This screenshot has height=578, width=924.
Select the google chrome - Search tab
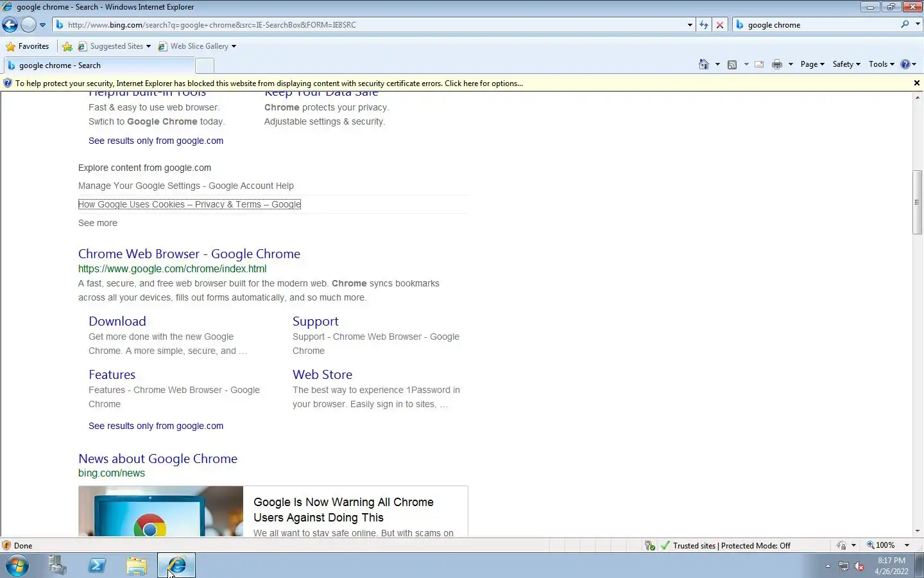tap(99, 66)
